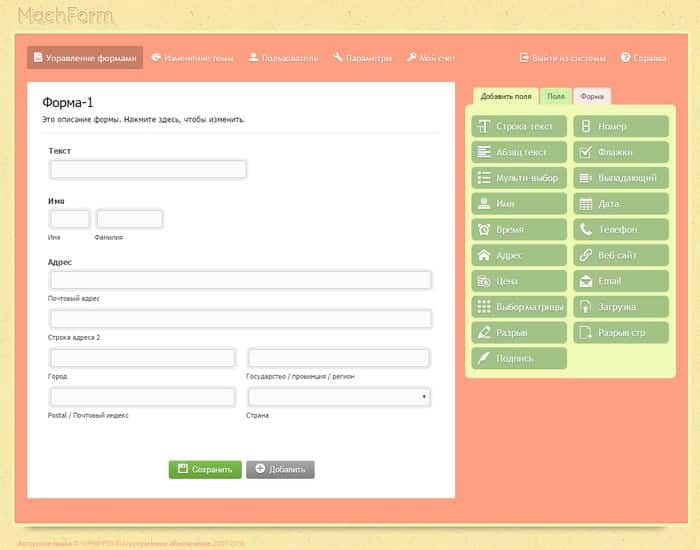Add the Флажки checkboxes field
Image resolution: width=700 pixels, height=550 pixels.
621,152
